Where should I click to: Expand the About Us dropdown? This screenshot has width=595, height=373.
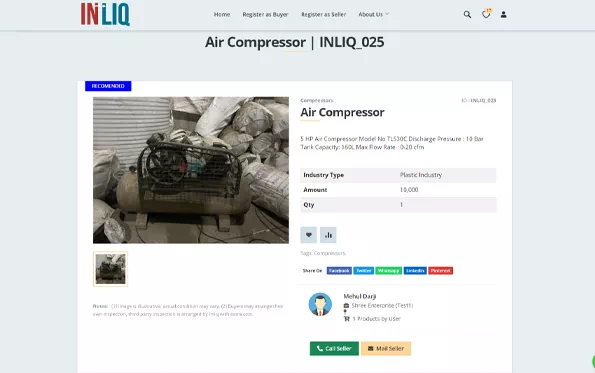[373, 14]
